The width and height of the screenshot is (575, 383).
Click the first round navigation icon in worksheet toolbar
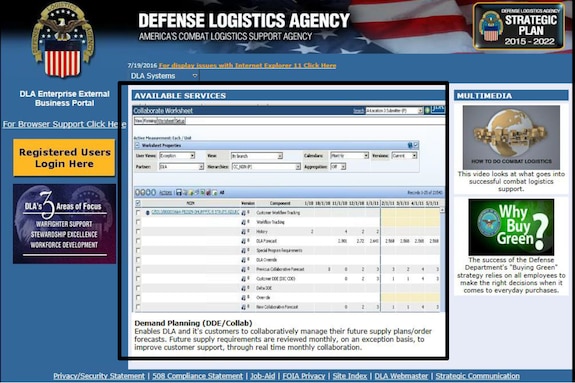[138, 193]
